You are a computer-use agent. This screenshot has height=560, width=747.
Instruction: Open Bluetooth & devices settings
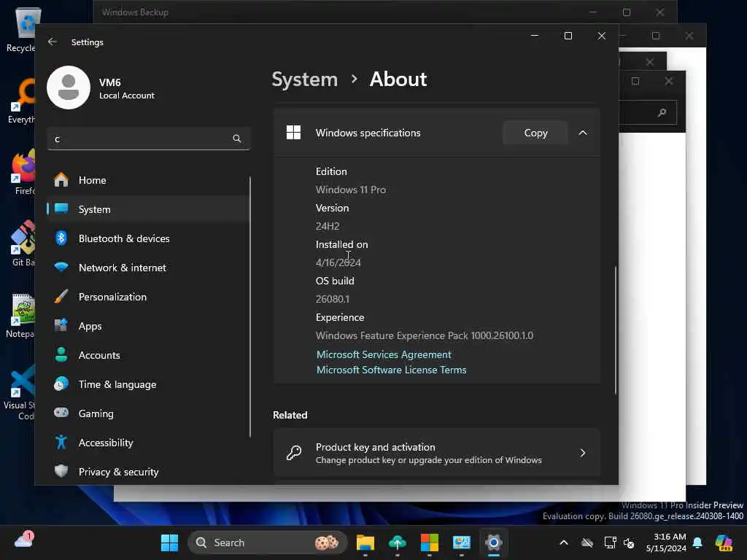click(148, 238)
